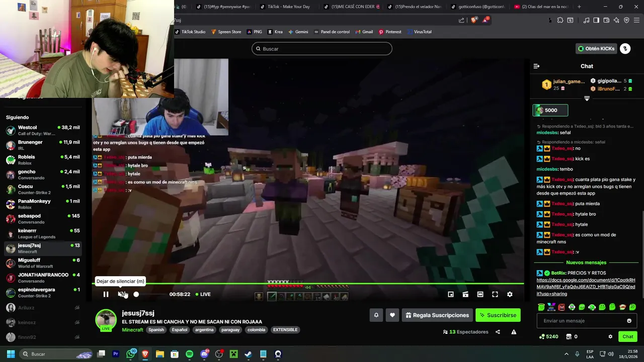Switch to TikTok - Make Your Day tab

(x=285, y=7)
